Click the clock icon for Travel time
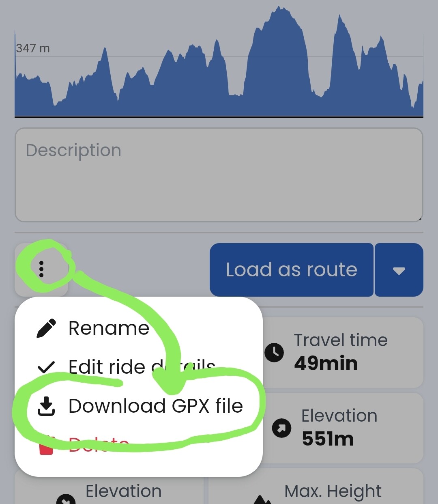438x504 pixels. tap(275, 352)
